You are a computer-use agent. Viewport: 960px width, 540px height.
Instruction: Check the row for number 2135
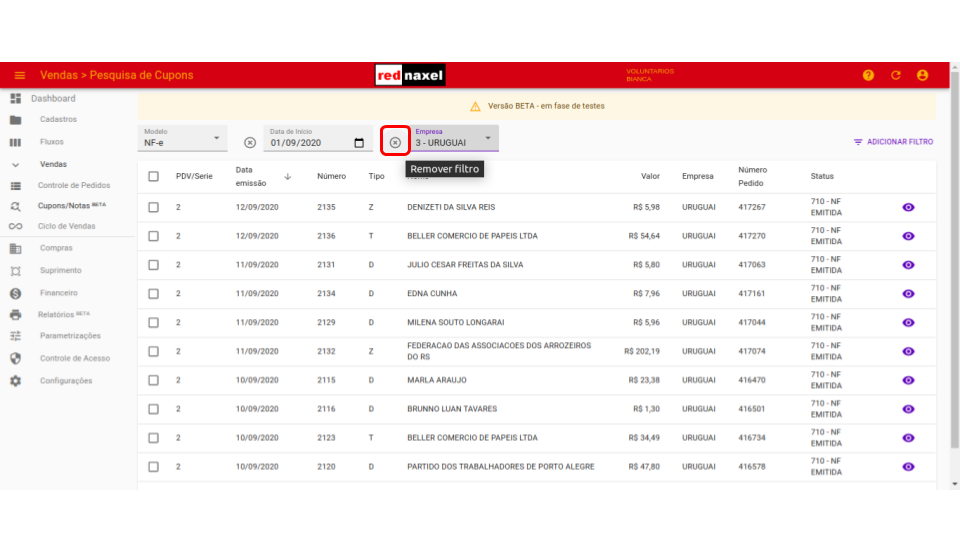[x=154, y=207]
